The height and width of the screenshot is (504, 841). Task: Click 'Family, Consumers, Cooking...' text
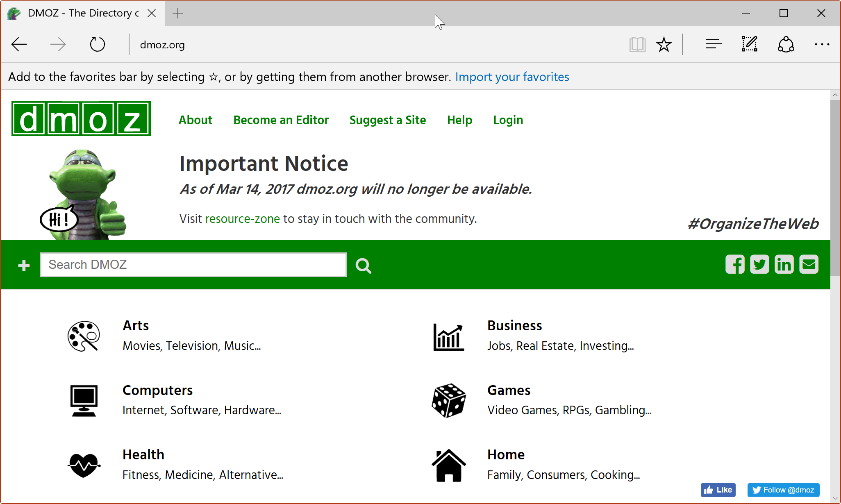click(x=564, y=475)
